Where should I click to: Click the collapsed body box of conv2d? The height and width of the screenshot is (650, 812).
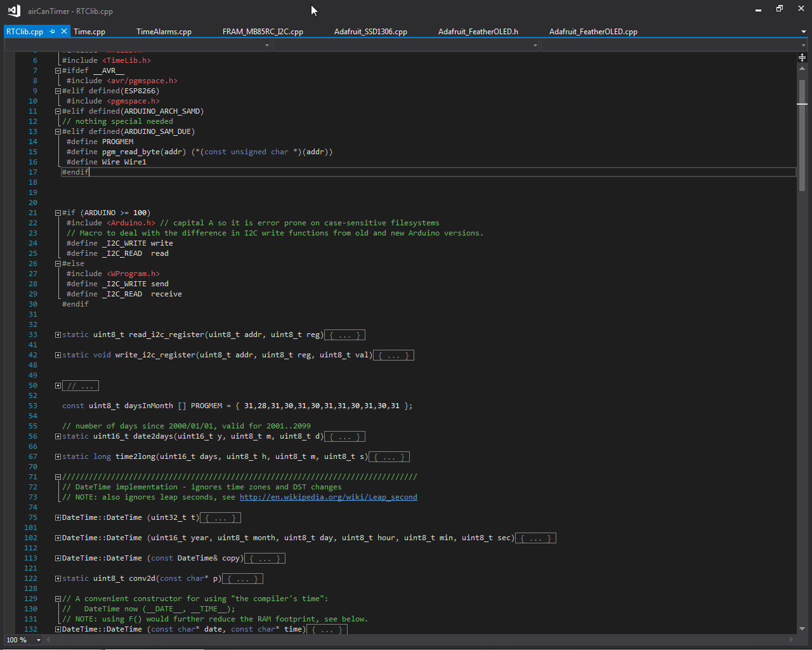[242, 578]
